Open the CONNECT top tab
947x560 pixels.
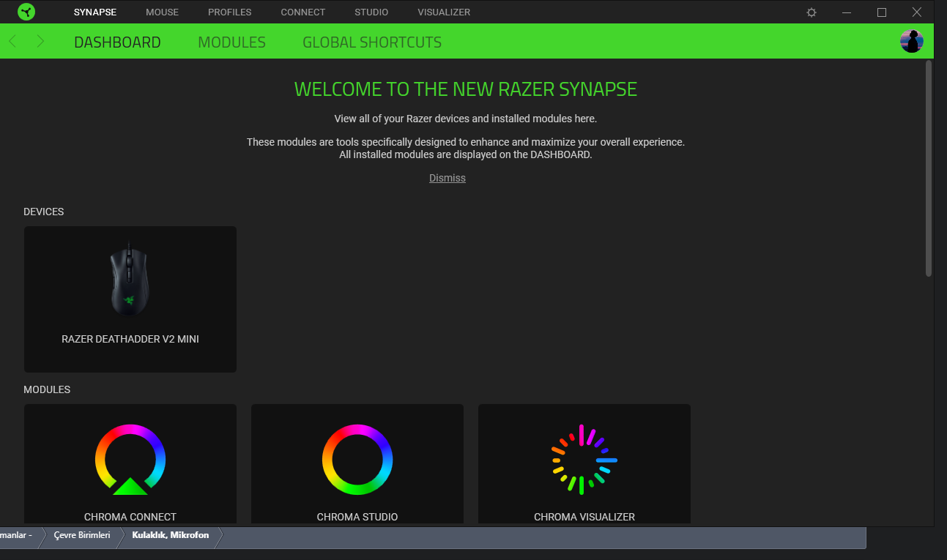coord(303,12)
